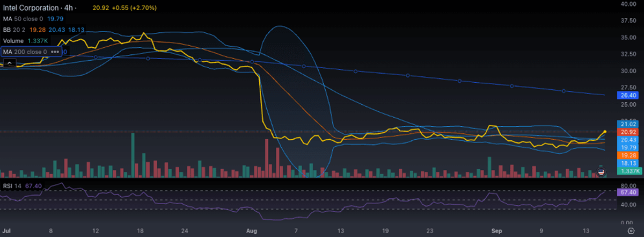The width and height of the screenshot is (644, 237).
Task: Open chart settings gear icon
Action: pyautogui.click(x=632, y=230)
